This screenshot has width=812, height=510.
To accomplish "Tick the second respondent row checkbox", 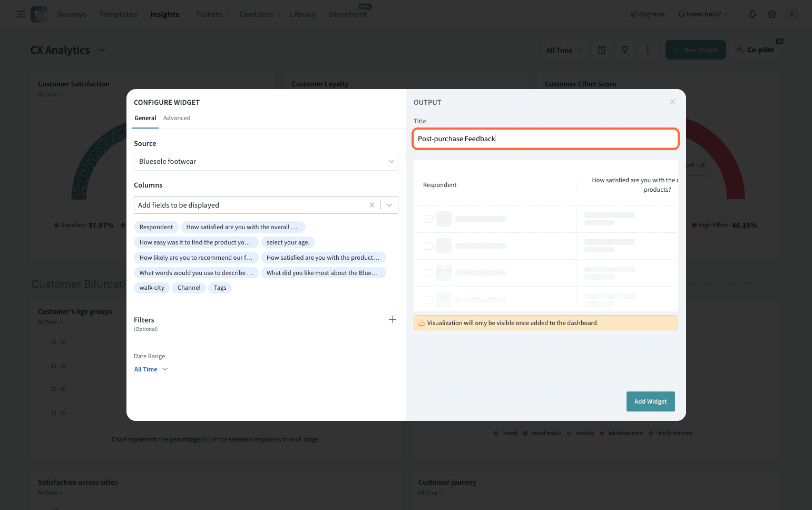I will (428, 246).
